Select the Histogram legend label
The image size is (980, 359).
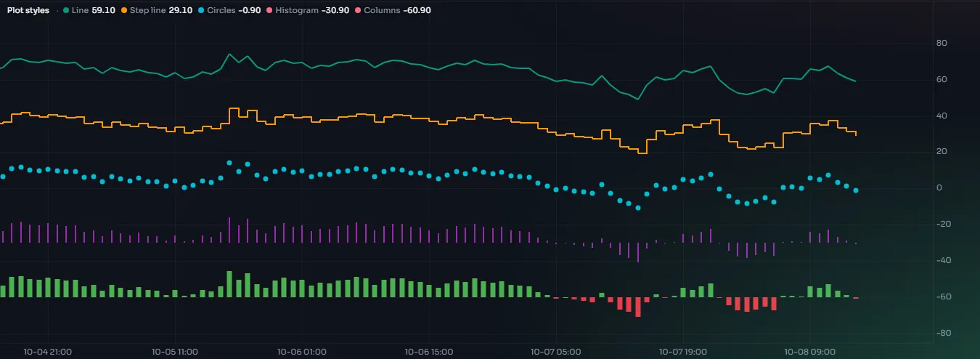297,11
